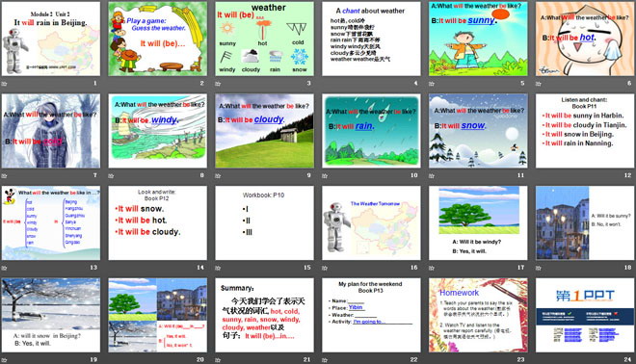The image size is (636, 364).
Task: Click the animation star icon under slide 21
Action: pos(218,359)
